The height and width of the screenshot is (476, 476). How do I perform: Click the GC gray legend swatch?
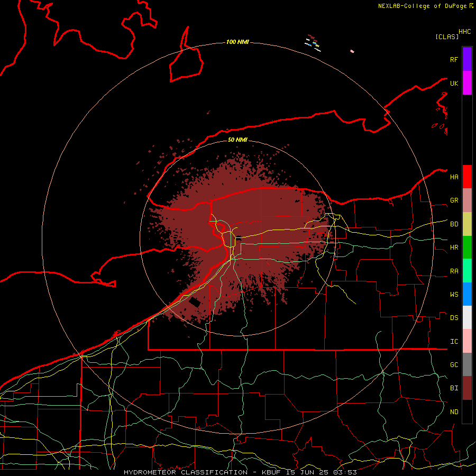coord(467,364)
